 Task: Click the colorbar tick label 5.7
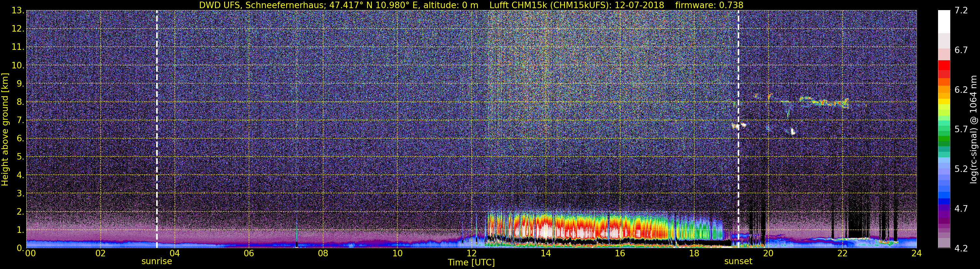point(961,130)
